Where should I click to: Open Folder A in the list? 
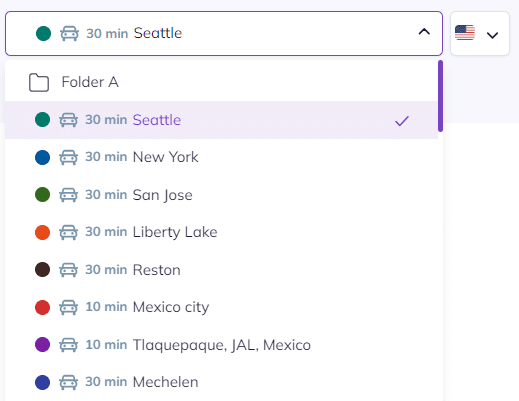[x=221, y=82]
